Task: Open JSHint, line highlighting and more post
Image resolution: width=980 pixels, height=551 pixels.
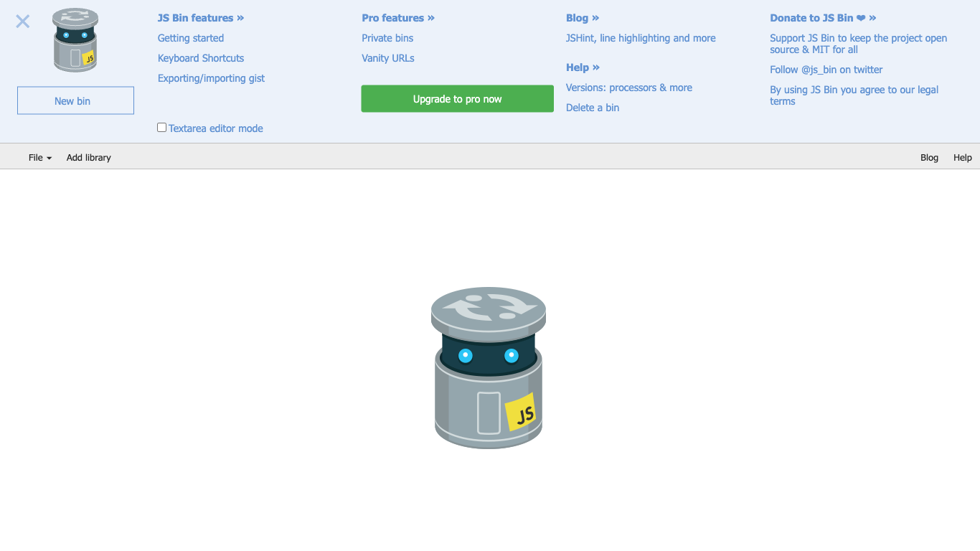Action: (641, 38)
